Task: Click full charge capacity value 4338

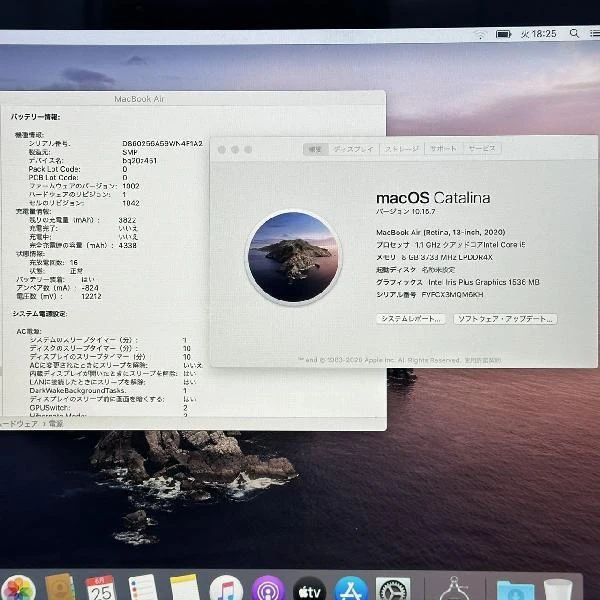Action: coord(127,245)
